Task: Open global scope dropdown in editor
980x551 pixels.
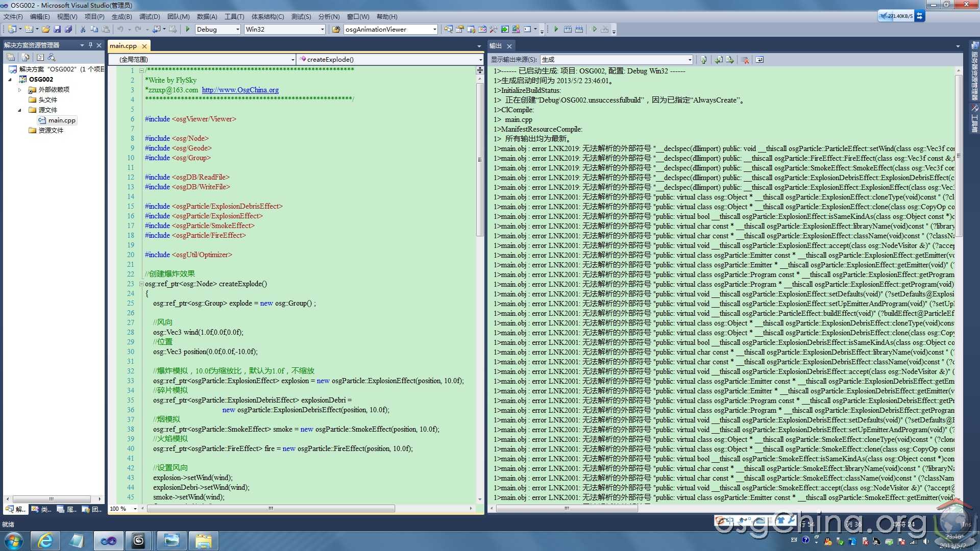Action: pyautogui.click(x=202, y=59)
